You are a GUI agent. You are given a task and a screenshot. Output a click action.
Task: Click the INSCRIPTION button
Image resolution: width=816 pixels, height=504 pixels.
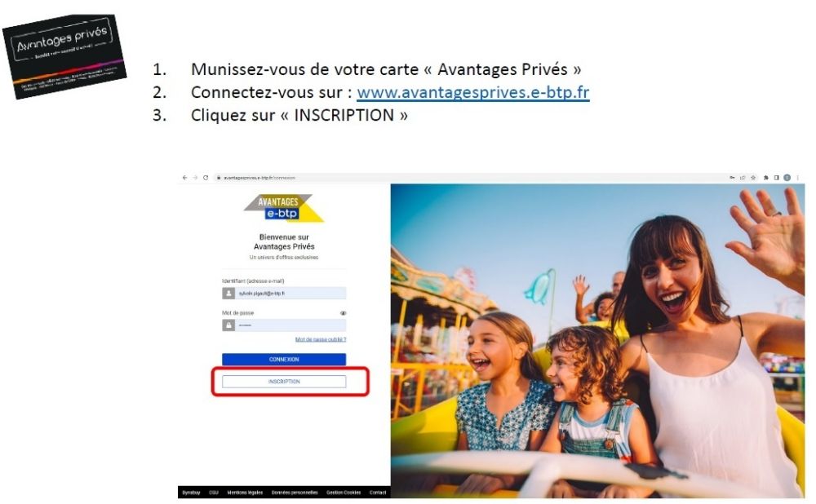284,382
